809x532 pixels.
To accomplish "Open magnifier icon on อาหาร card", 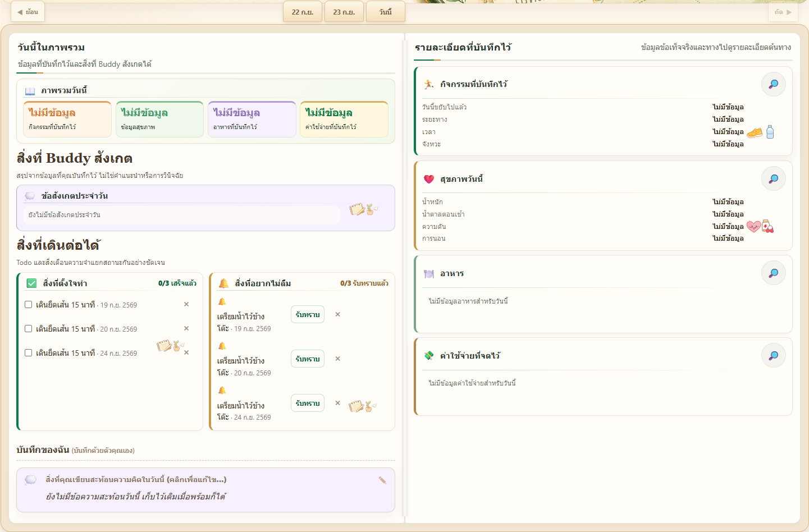I will tap(773, 273).
